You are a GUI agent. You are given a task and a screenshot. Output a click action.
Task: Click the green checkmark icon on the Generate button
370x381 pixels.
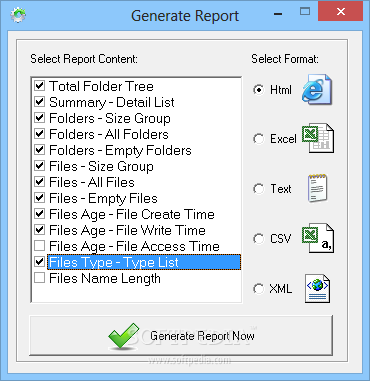pyautogui.click(x=124, y=336)
